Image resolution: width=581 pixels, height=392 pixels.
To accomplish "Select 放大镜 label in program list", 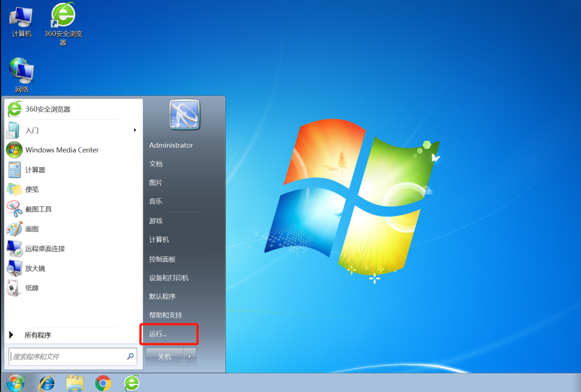I will click(x=35, y=268).
